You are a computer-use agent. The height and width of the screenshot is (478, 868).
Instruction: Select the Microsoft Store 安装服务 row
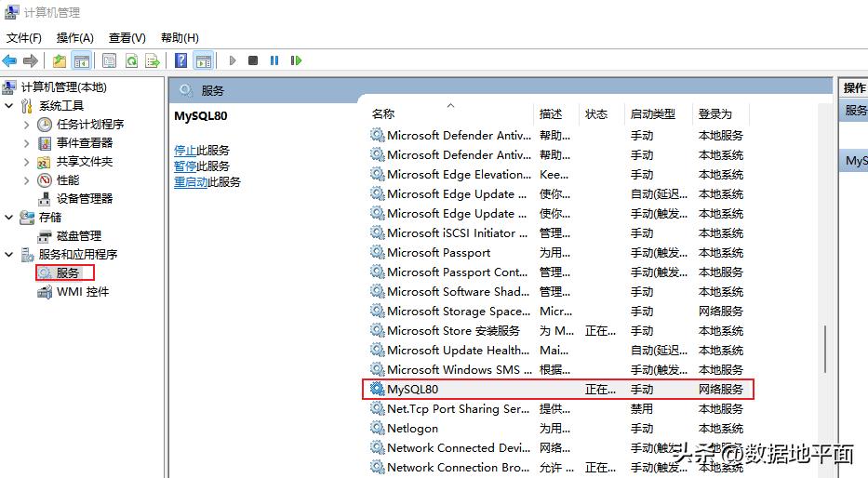558,331
